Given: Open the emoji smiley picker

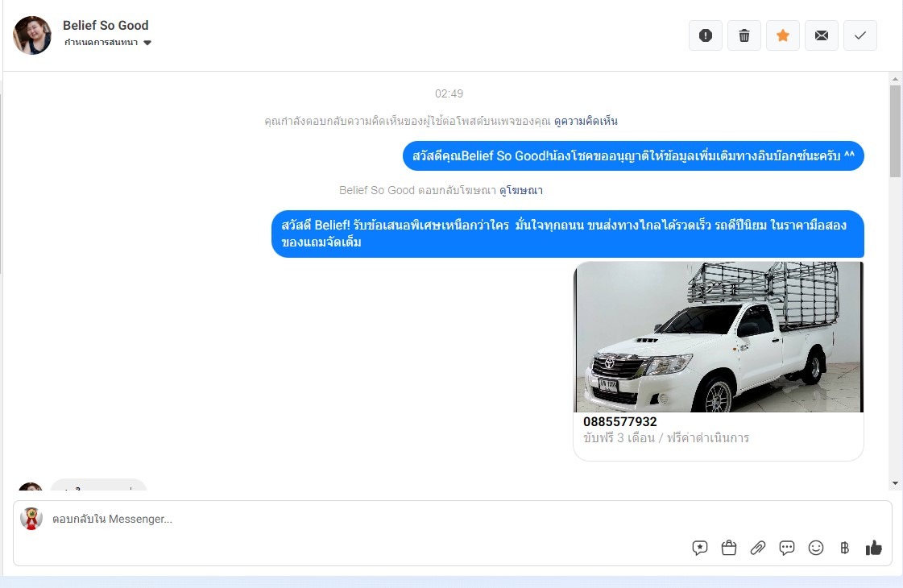Looking at the screenshot, I should pyautogui.click(x=816, y=548).
